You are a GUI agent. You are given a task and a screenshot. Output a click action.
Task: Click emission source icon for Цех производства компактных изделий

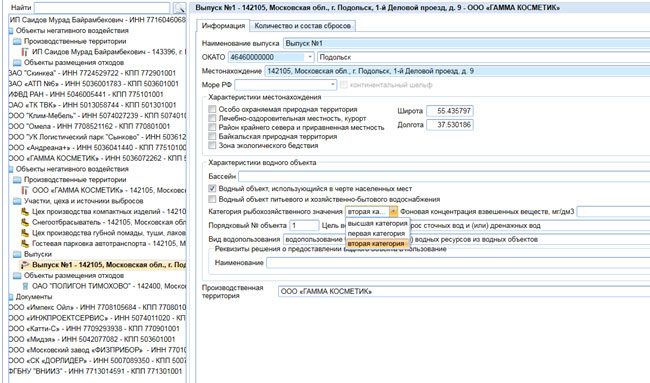[x=25, y=211]
